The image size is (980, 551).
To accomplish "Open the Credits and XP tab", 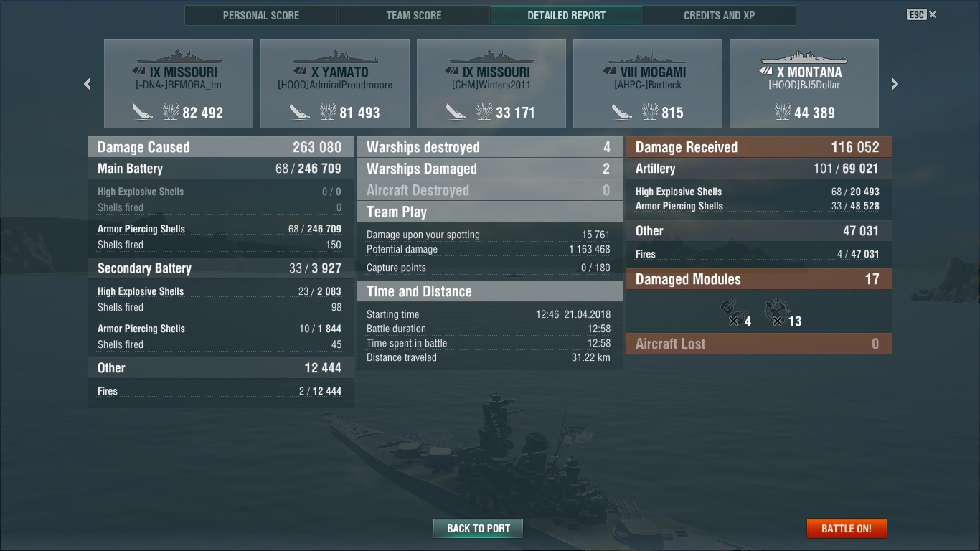I will point(720,15).
